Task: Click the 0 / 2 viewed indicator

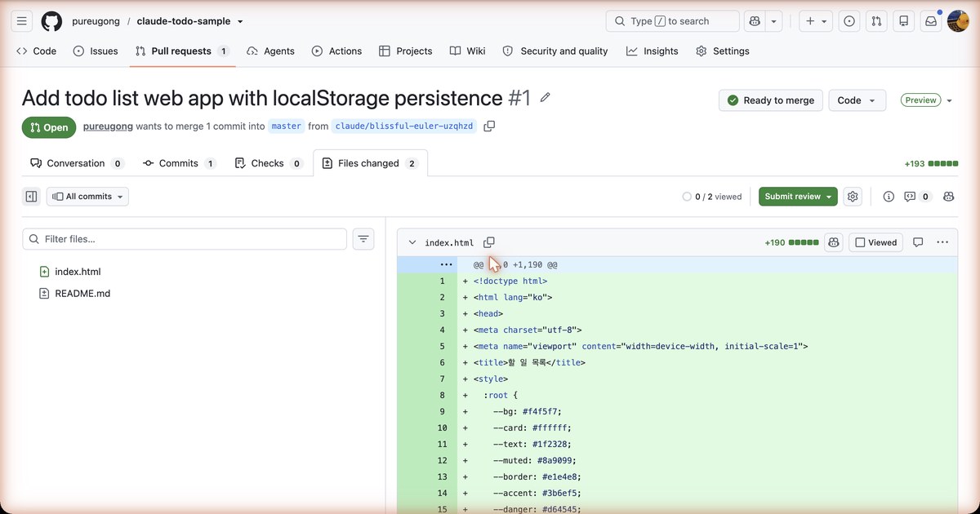Action: click(712, 197)
